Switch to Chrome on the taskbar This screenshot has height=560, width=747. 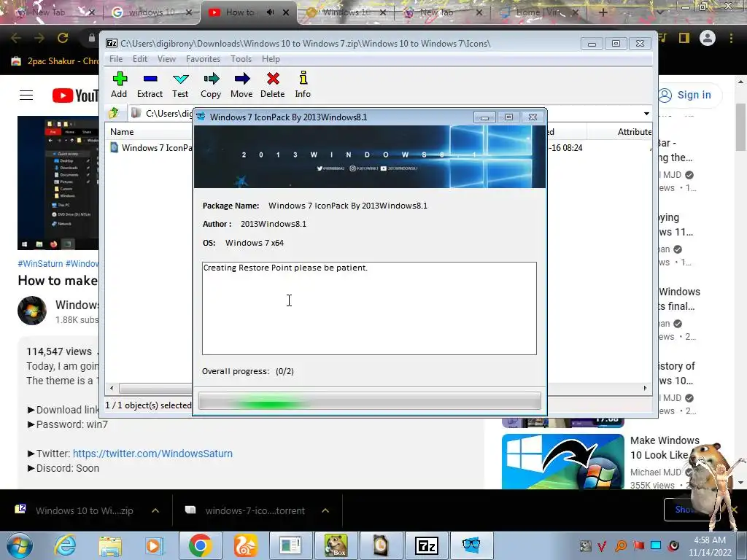click(200, 545)
